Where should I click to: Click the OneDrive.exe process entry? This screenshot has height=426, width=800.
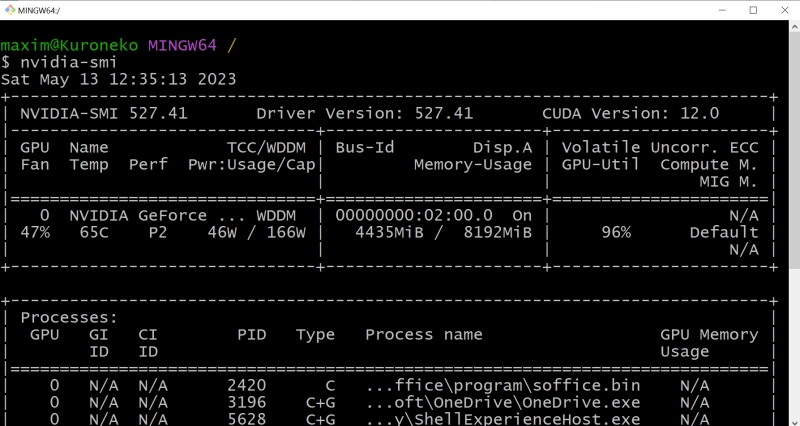pyautogui.click(x=502, y=402)
